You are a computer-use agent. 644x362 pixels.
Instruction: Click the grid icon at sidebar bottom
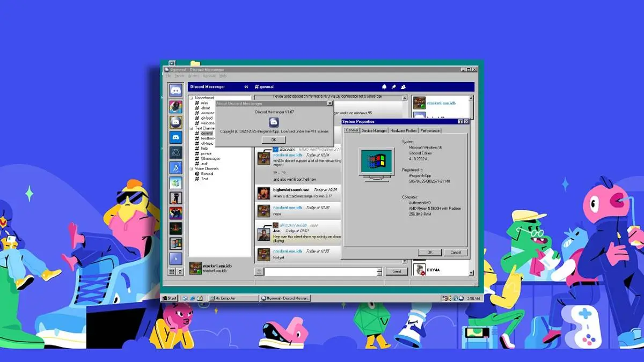click(172, 271)
